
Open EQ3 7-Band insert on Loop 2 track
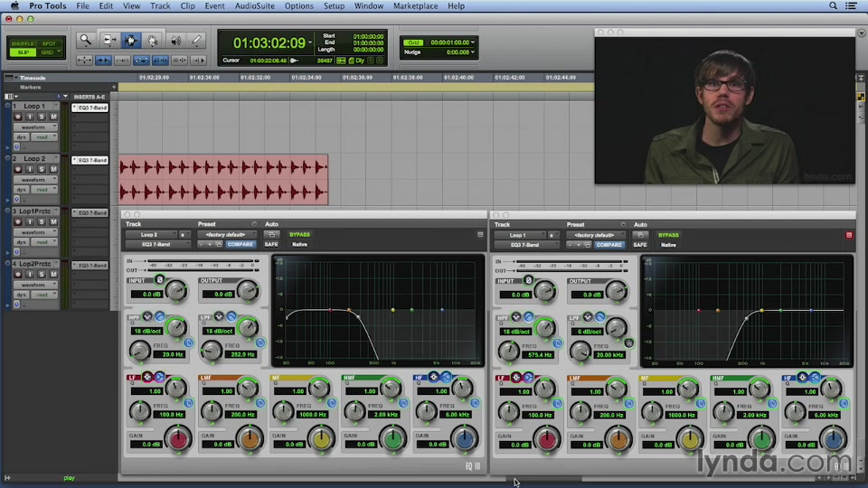(90, 160)
